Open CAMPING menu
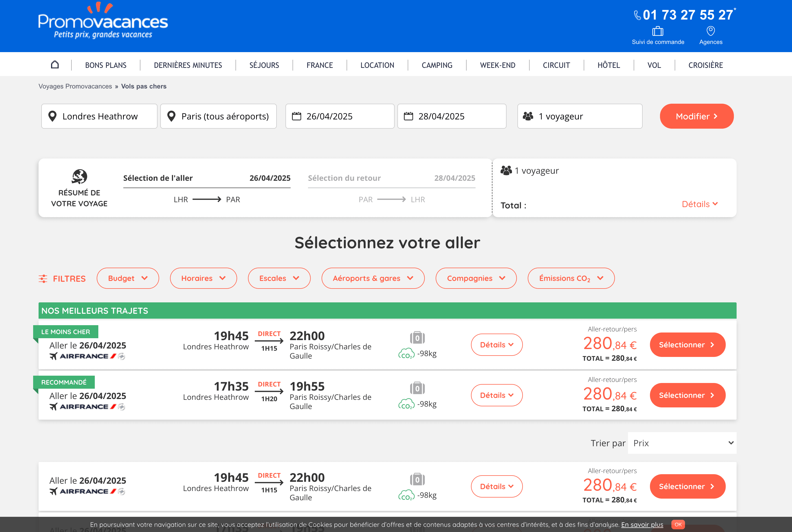The height and width of the screenshot is (532, 792). 437,65
